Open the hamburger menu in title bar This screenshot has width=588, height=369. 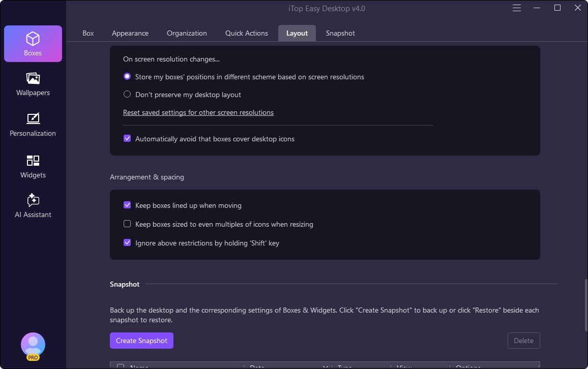(517, 8)
